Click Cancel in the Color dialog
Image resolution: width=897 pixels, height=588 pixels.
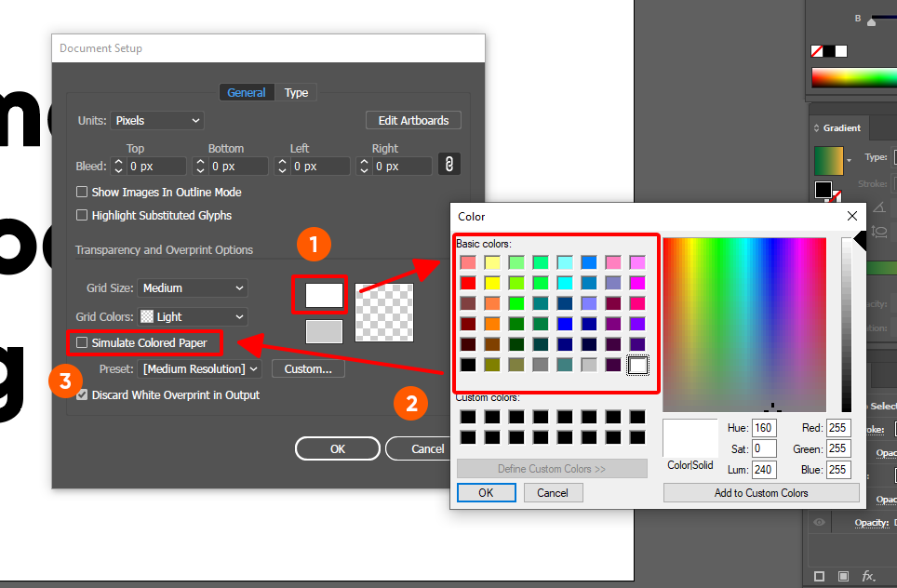[x=553, y=492]
